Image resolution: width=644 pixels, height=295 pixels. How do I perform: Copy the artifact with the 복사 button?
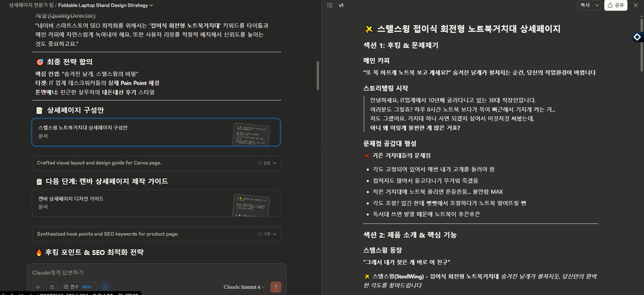click(585, 5)
